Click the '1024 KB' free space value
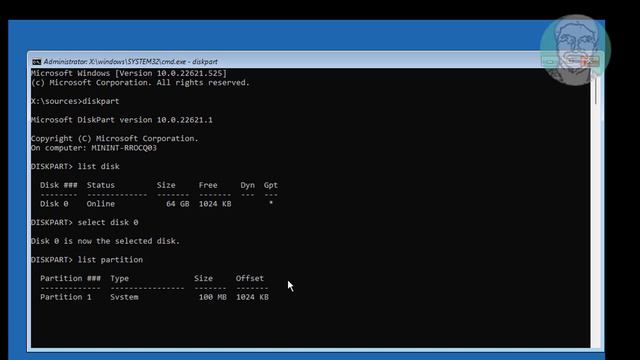This screenshot has height=360, width=640. [x=215, y=204]
